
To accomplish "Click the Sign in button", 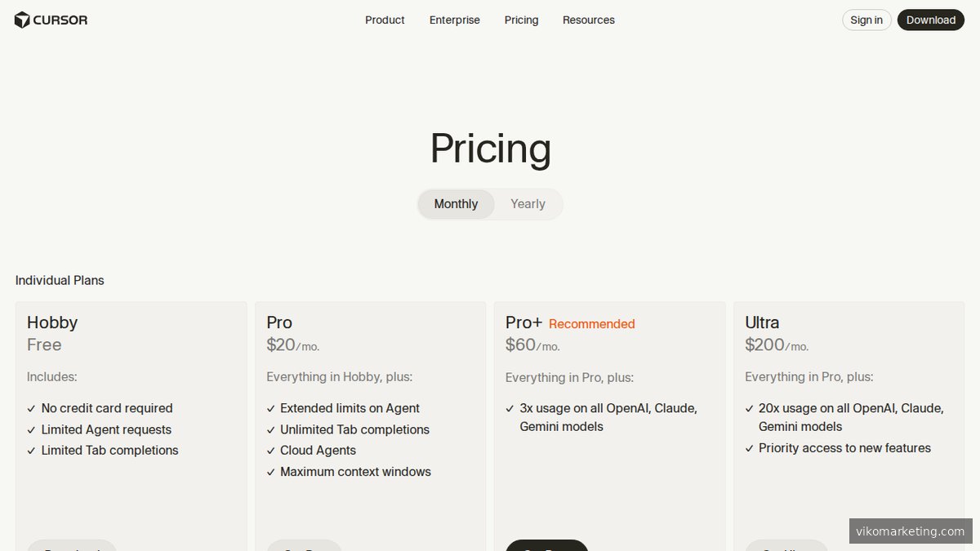I will [x=866, y=20].
